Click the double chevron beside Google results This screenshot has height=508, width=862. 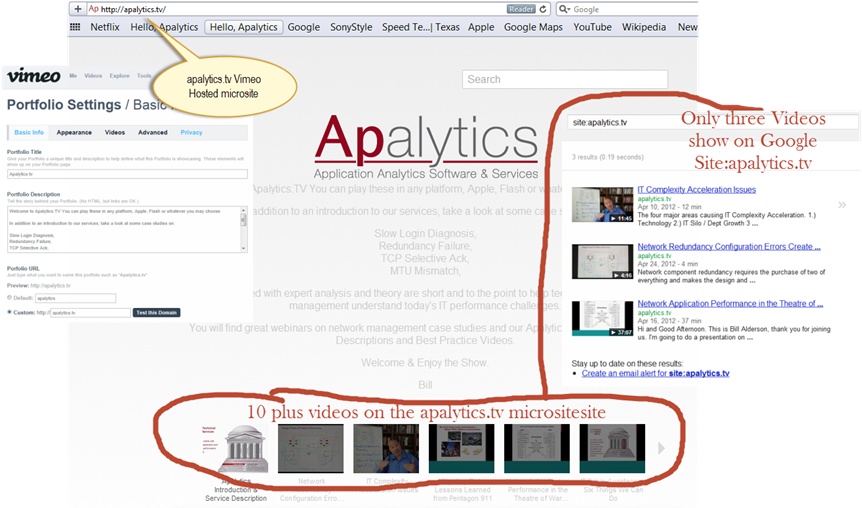842,205
